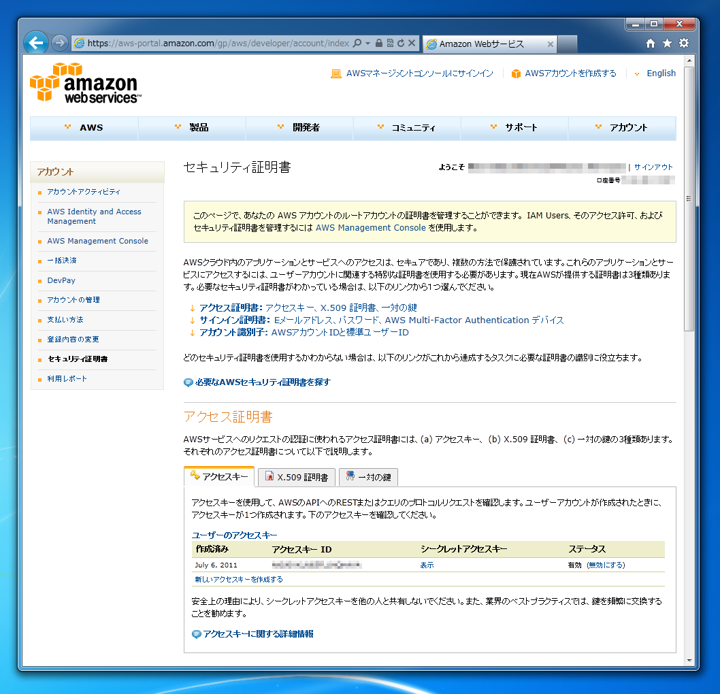
Task: Expand the 開発者 navigation menu
Action: (299, 128)
